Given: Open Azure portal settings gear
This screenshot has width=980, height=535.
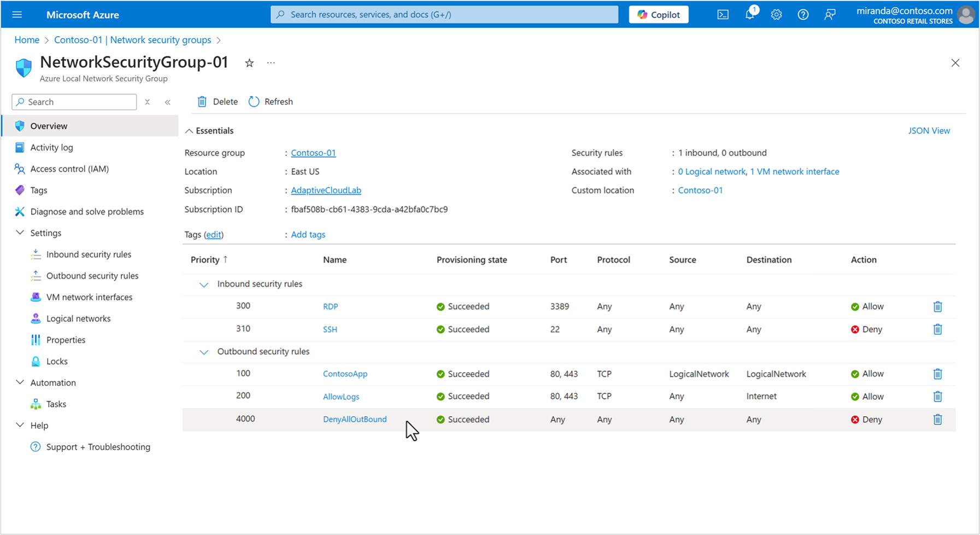Looking at the screenshot, I should click(x=776, y=14).
